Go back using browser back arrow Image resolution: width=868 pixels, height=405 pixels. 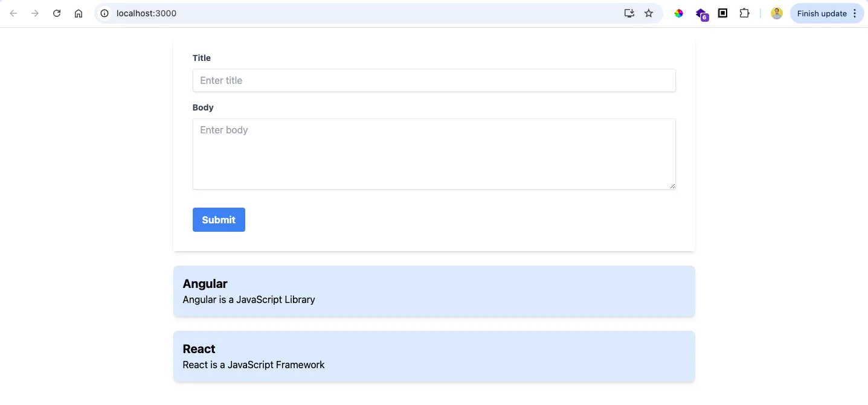13,13
